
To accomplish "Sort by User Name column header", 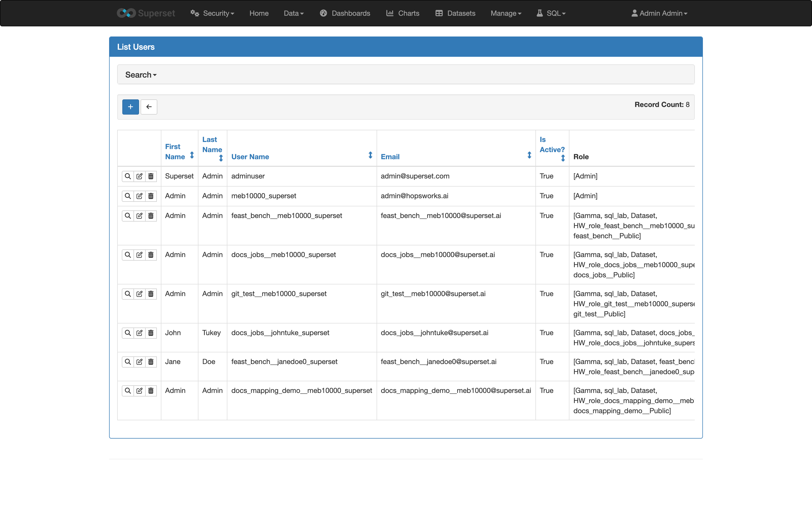I will coord(250,157).
